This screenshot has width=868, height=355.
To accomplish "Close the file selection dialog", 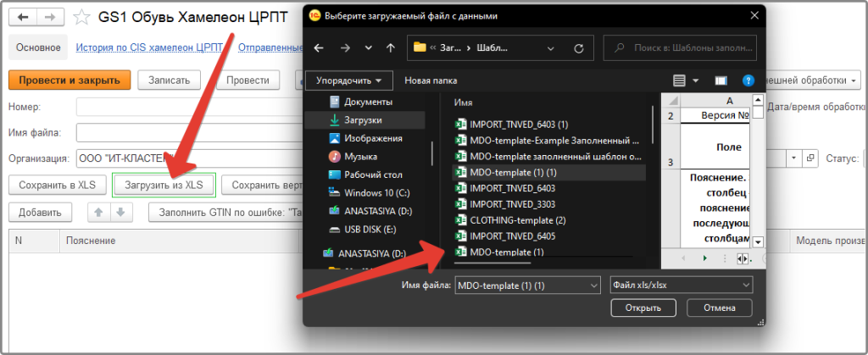I will (753, 16).
